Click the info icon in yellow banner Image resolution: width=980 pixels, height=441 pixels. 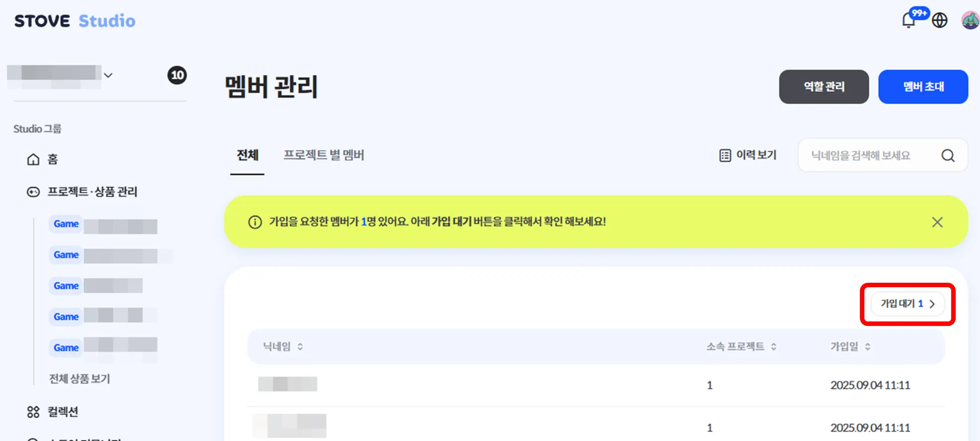pos(255,222)
